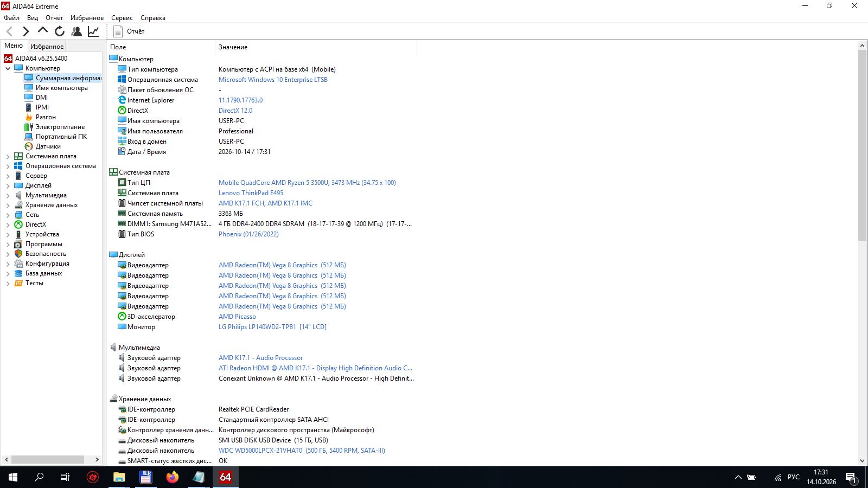The image size is (868, 488).
Task: Open the user profile toolbar icon
Action: (76, 31)
